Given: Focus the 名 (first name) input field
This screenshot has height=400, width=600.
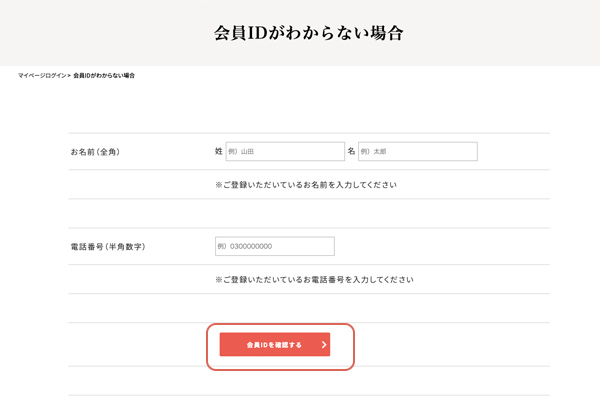Looking at the screenshot, I should pyautogui.click(x=417, y=151).
